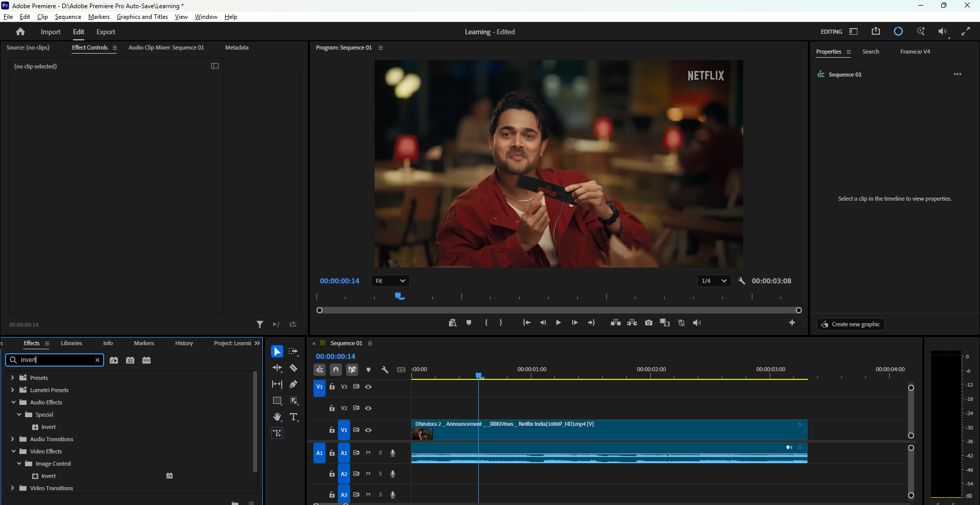
Task: Click the Export Frame camera icon
Action: [x=648, y=323]
